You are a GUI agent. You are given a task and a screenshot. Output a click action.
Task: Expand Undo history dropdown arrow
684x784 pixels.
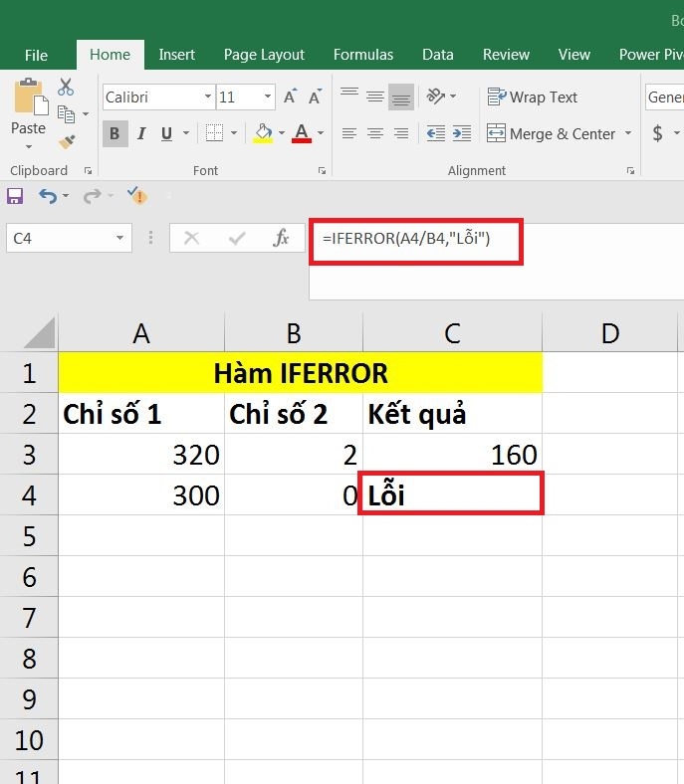66,196
